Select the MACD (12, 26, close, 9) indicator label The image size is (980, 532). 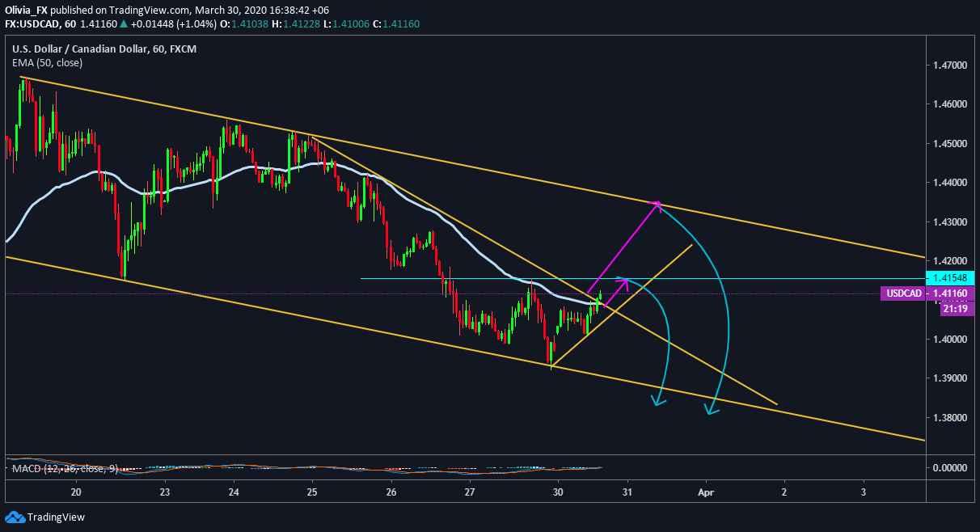[x=65, y=468]
